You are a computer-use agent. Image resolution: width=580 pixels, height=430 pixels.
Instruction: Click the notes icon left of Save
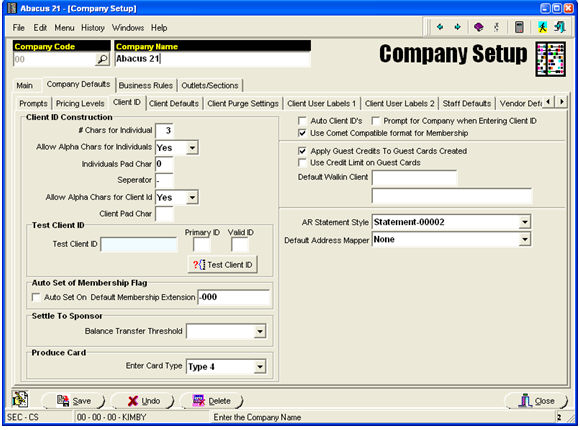point(20,399)
